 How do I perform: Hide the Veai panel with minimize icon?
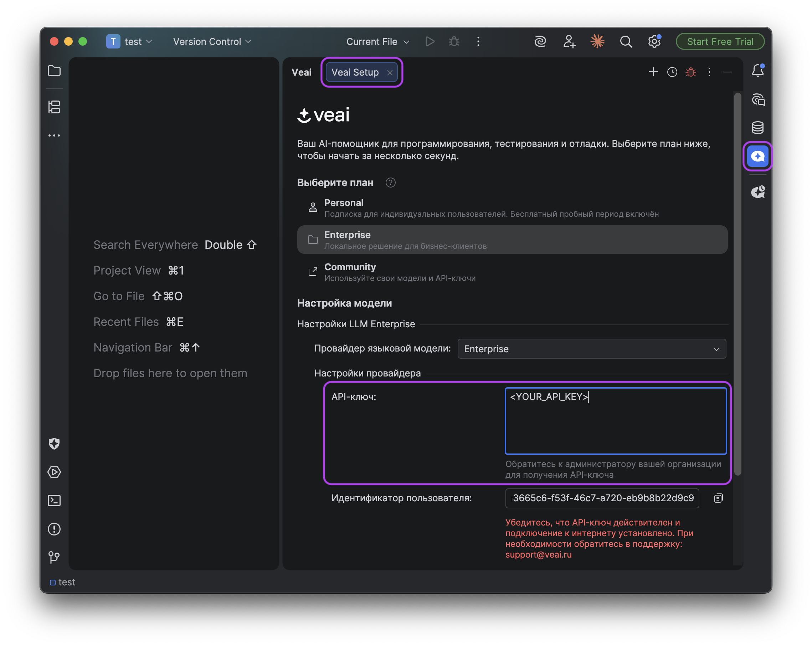pos(728,72)
